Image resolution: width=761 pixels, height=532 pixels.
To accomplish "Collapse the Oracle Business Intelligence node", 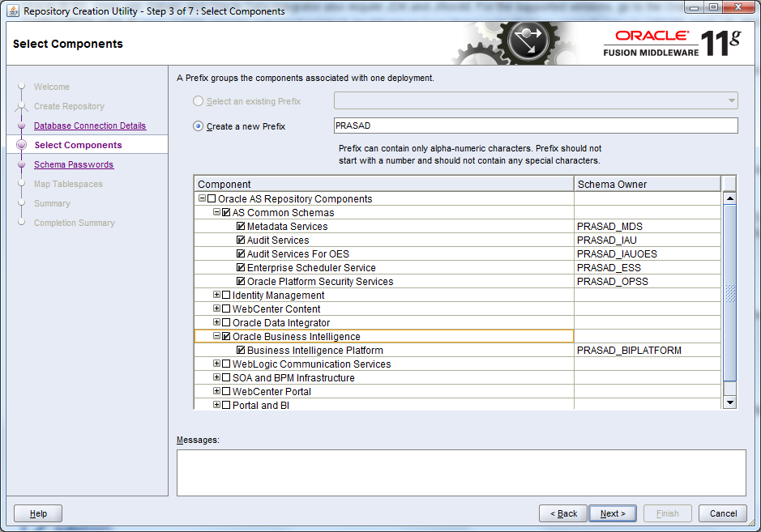I will (x=217, y=335).
